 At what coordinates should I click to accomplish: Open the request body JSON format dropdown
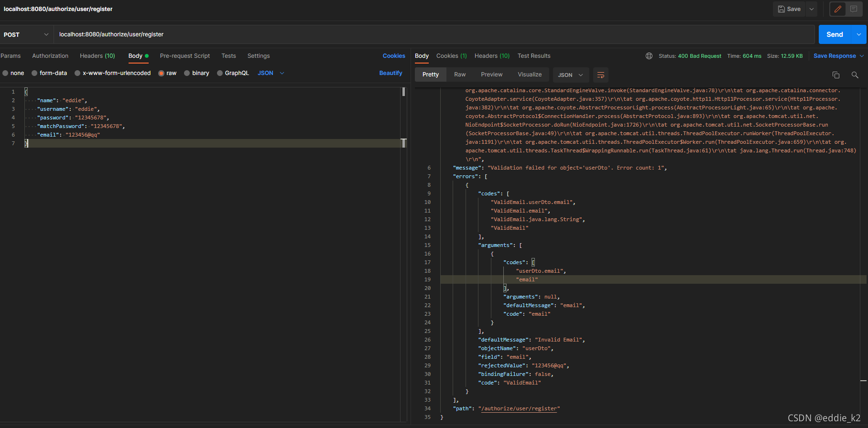(x=271, y=73)
